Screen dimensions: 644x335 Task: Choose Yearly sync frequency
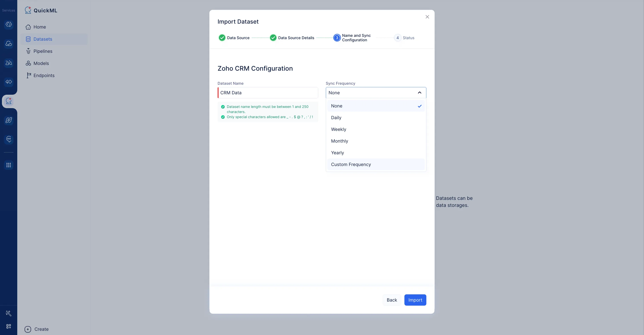pyautogui.click(x=376, y=153)
